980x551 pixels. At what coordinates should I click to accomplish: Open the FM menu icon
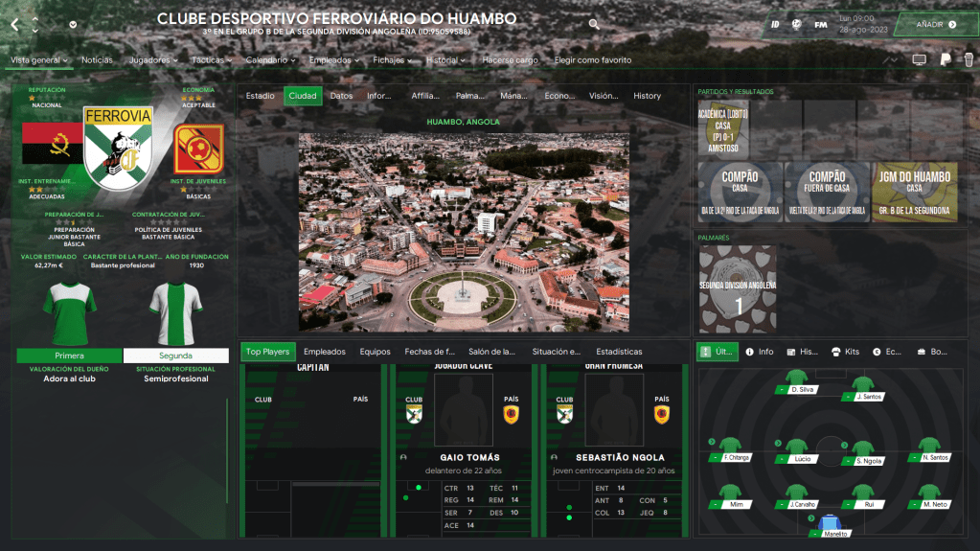point(821,24)
